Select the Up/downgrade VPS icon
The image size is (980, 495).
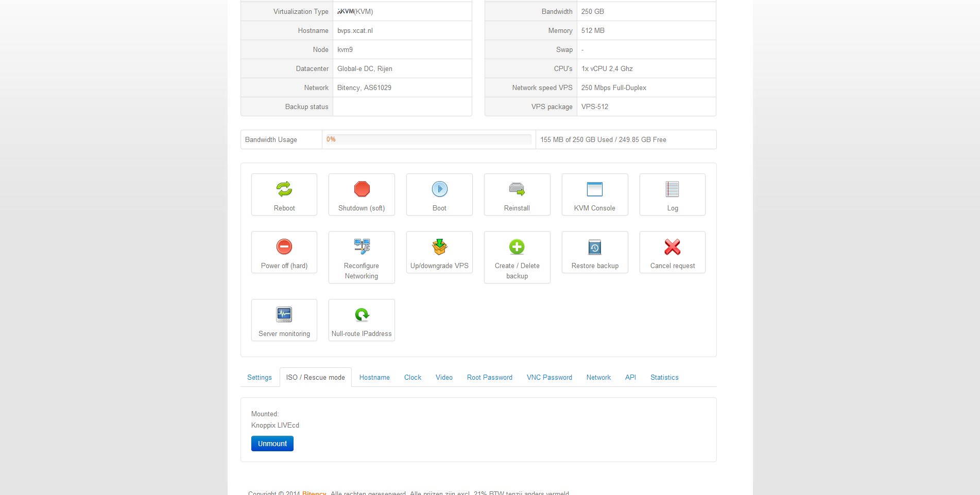click(439, 247)
